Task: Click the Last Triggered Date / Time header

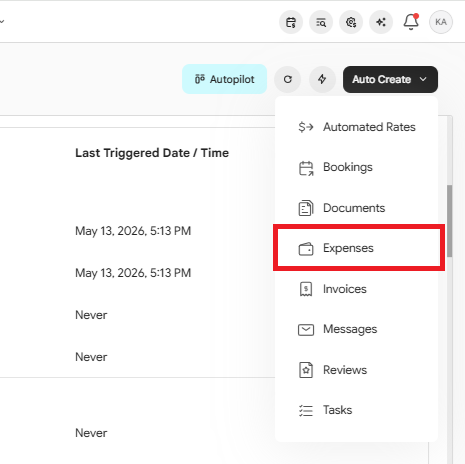Action: [152, 153]
